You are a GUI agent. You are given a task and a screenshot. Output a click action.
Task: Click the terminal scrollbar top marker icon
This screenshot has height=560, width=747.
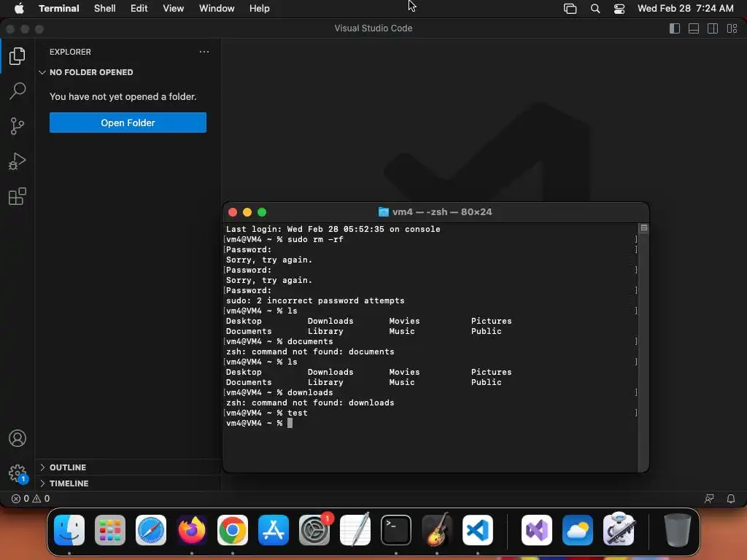click(x=643, y=228)
